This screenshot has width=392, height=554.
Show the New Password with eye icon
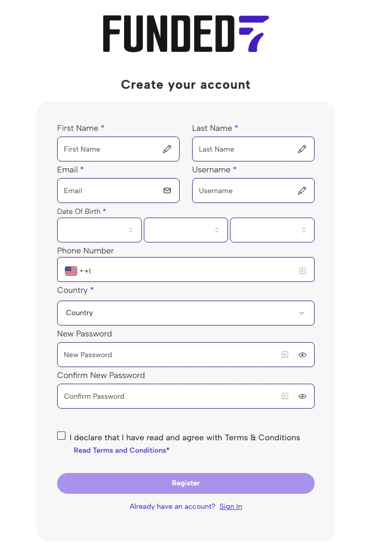coord(302,355)
